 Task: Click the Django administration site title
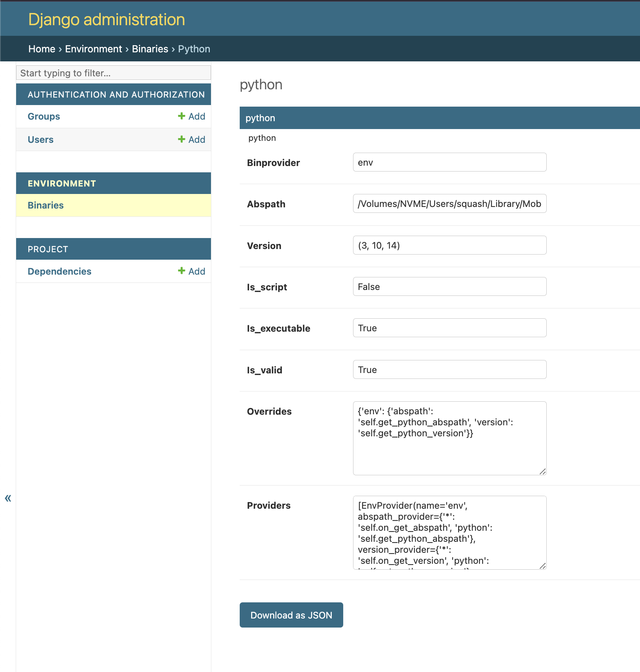(x=107, y=19)
